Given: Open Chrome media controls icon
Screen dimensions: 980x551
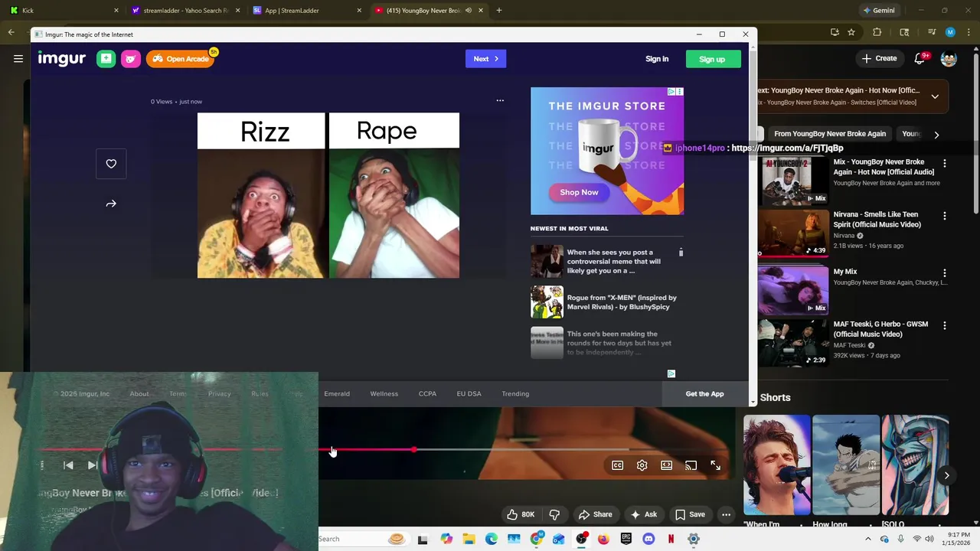Looking at the screenshot, I should point(932,32).
